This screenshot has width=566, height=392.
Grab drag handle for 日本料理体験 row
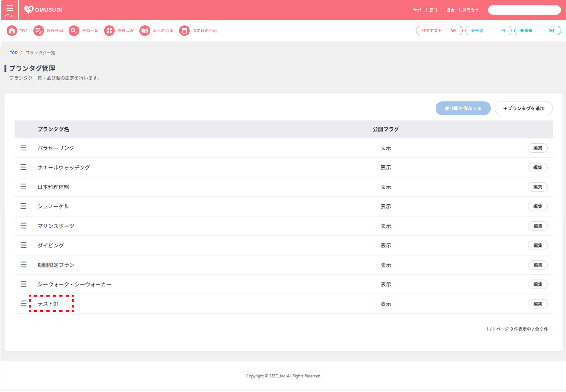23,187
